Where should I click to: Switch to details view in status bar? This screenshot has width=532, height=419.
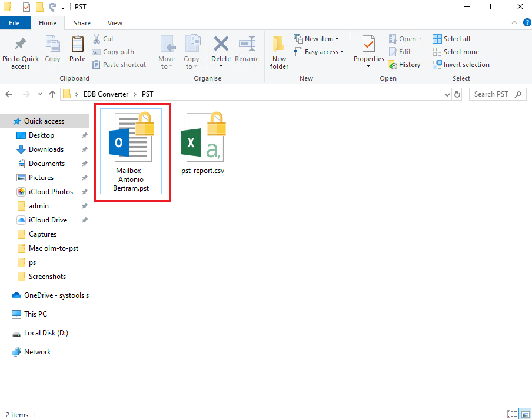coord(512,414)
